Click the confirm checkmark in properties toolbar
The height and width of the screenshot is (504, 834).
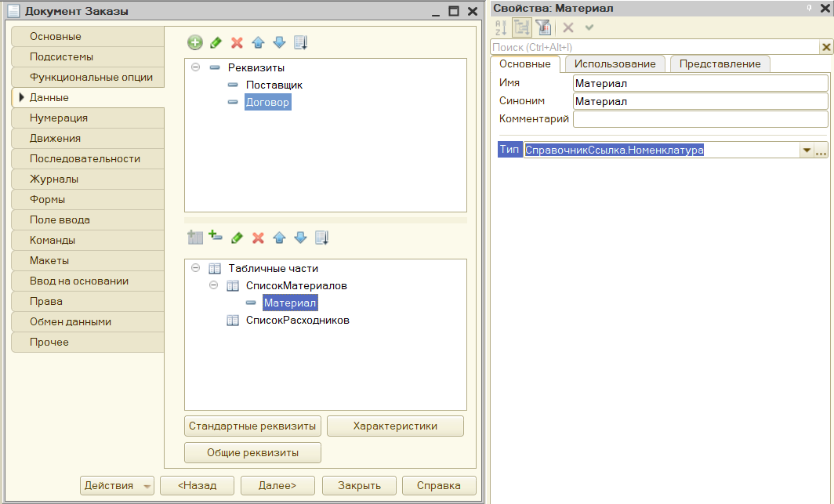pos(589,27)
